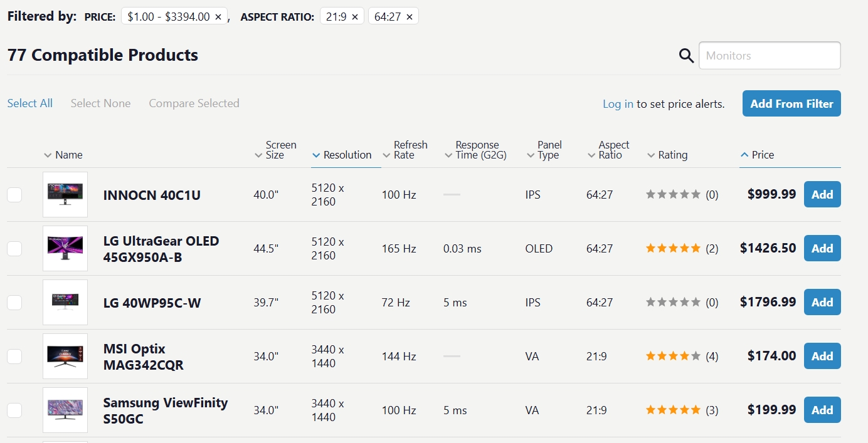Click the OLED panel type cell

click(x=539, y=249)
